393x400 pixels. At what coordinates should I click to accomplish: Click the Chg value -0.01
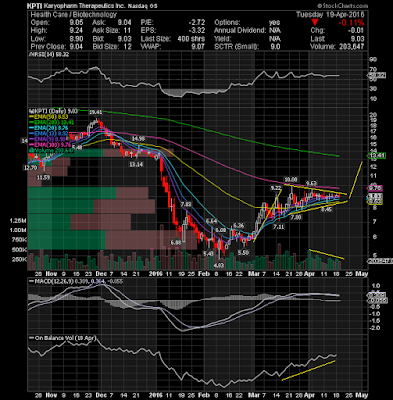click(x=357, y=31)
